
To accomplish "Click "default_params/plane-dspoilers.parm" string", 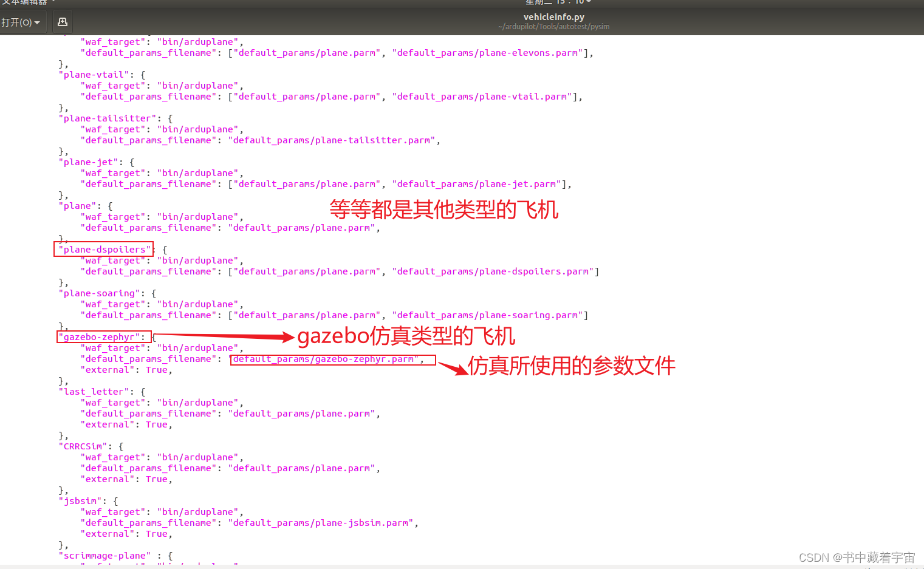I will coord(493,271).
